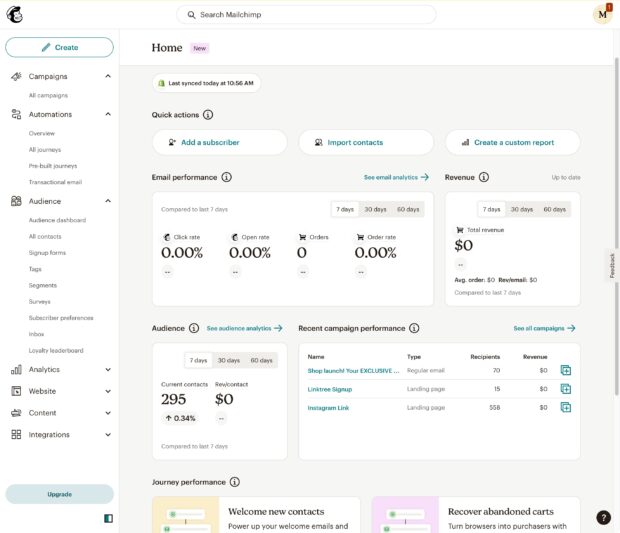Open the help question mark button
The height and width of the screenshot is (533, 620).
603,518
